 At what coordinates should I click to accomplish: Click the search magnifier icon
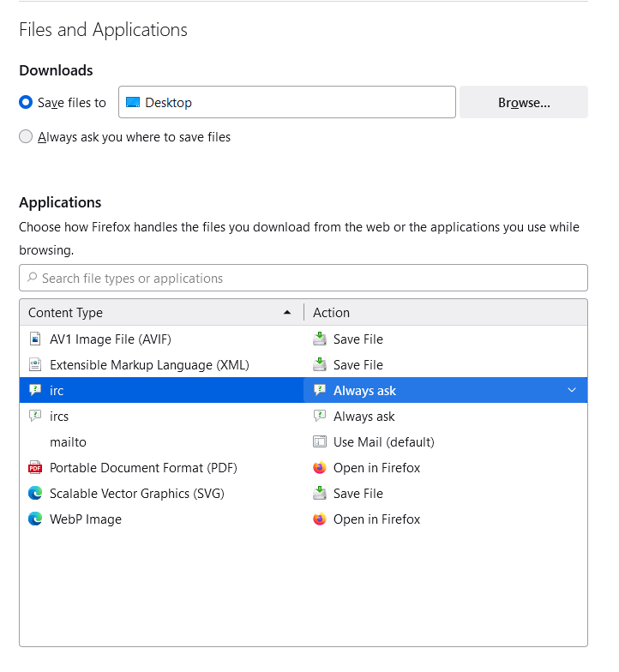click(x=33, y=278)
